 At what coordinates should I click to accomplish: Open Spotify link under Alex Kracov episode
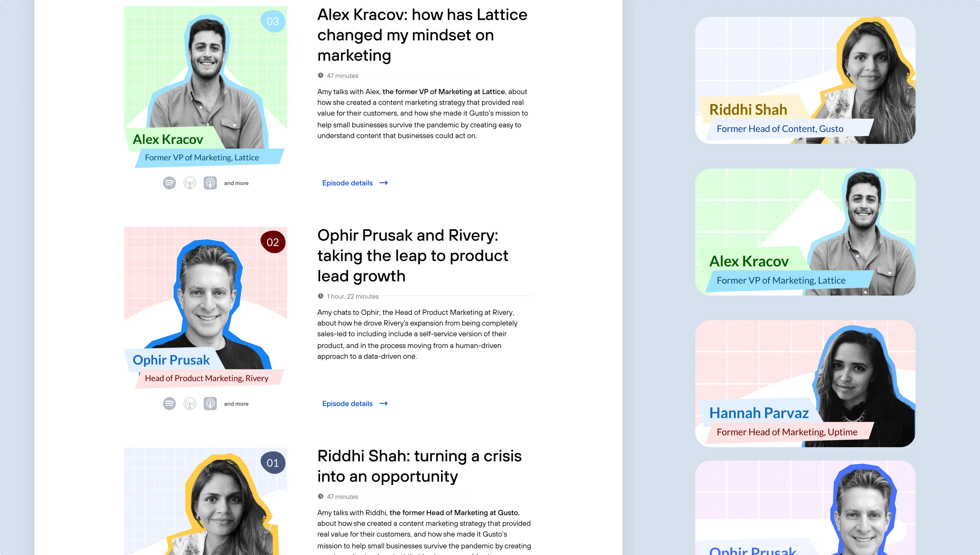169,183
